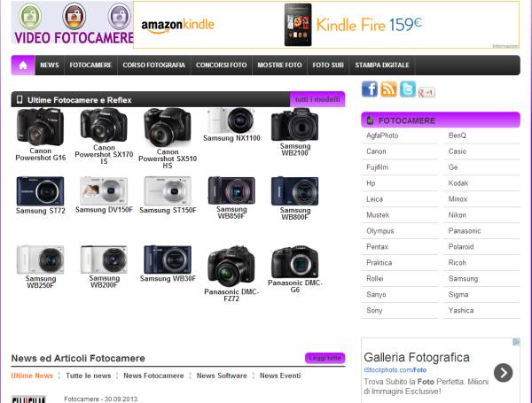Image resolution: width=532 pixels, height=403 pixels.
Task: Click the Galleria Fotografica ad headline
Action: click(x=417, y=357)
